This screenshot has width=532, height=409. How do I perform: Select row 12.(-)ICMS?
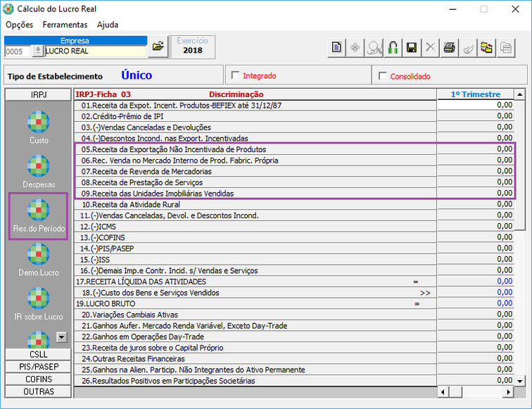pyautogui.click(x=255, y=227)
